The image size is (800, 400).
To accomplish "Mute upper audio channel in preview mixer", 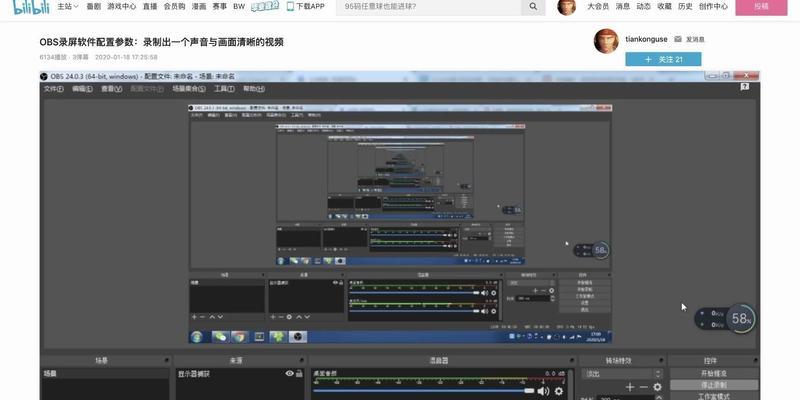I will [x=484, y=293].
